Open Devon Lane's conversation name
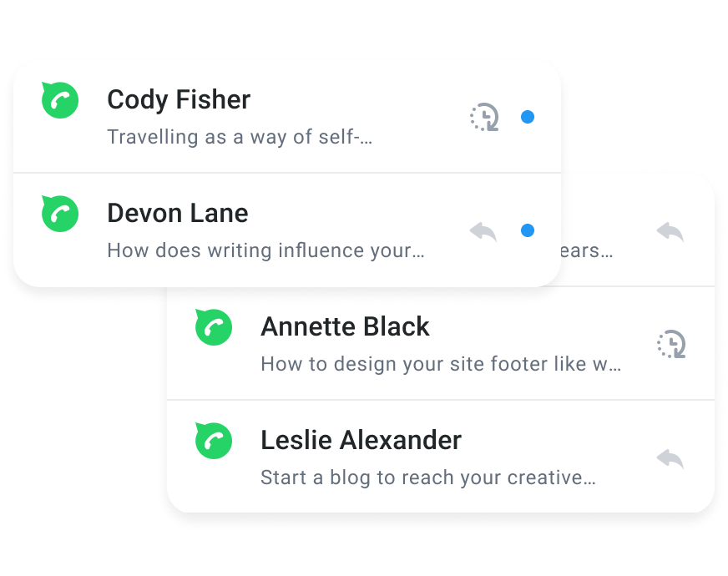The image size is (728, 576). point(178,214)
